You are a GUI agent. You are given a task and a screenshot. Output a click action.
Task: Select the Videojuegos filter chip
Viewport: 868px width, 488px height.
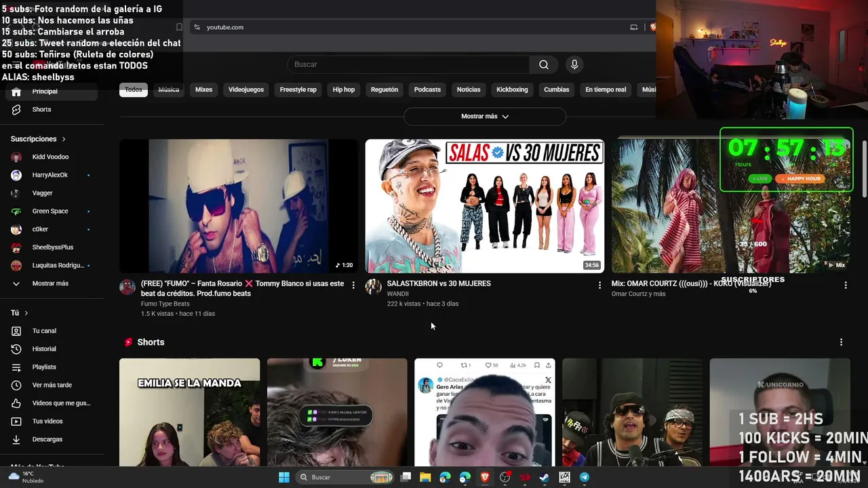[x=246, y=89]
